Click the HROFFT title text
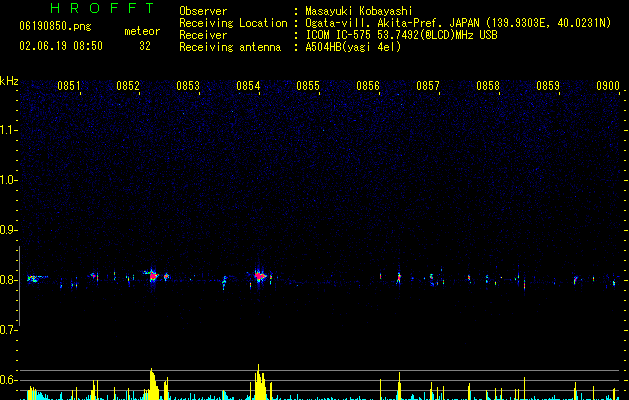The width and height of the screenshot is (629, 400). (102, 8)
